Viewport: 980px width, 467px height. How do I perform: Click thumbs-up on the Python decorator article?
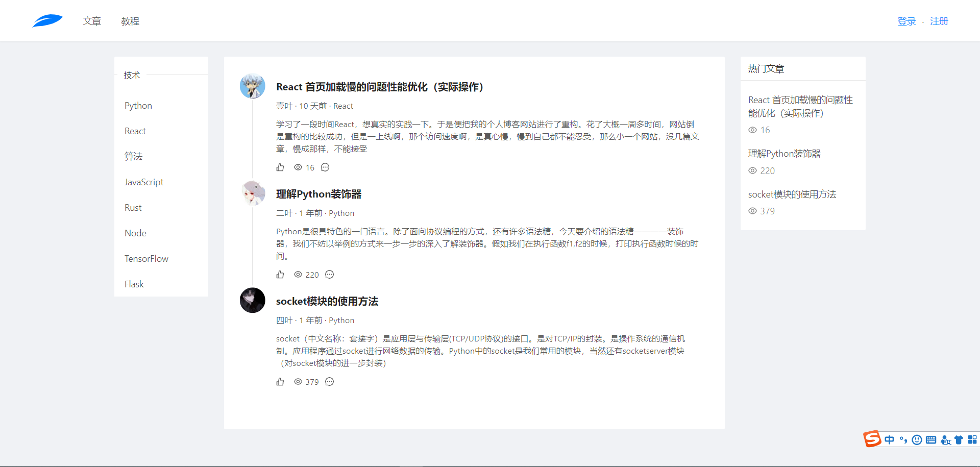click(280, 275)
